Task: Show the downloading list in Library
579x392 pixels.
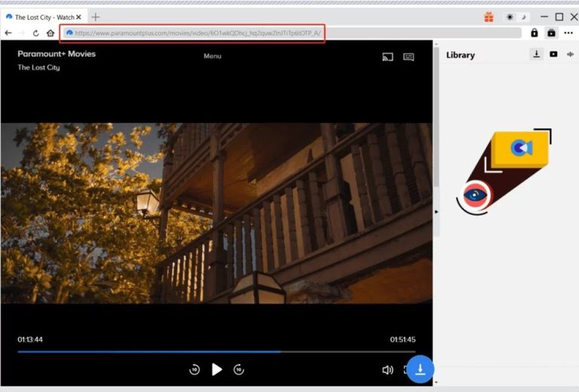Action: click(536, 54)
